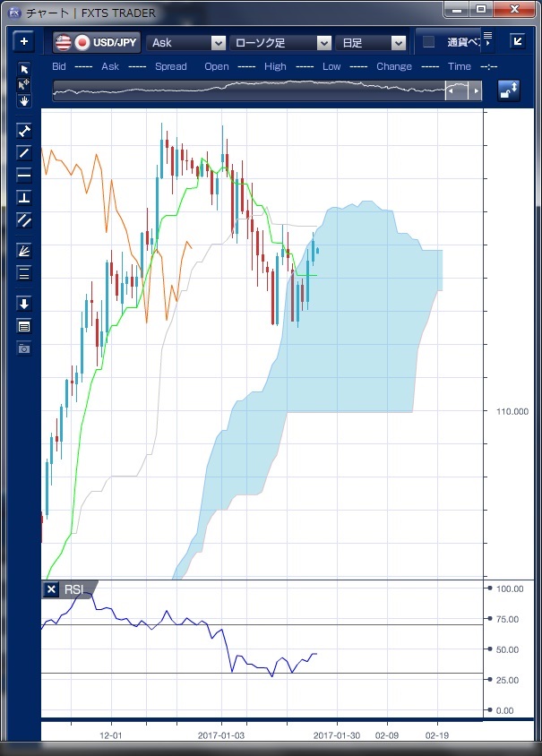Select the parallel channel lines tool
This screenshot has height=756, width=542.
pyautogui.click(x=24, y=219)
